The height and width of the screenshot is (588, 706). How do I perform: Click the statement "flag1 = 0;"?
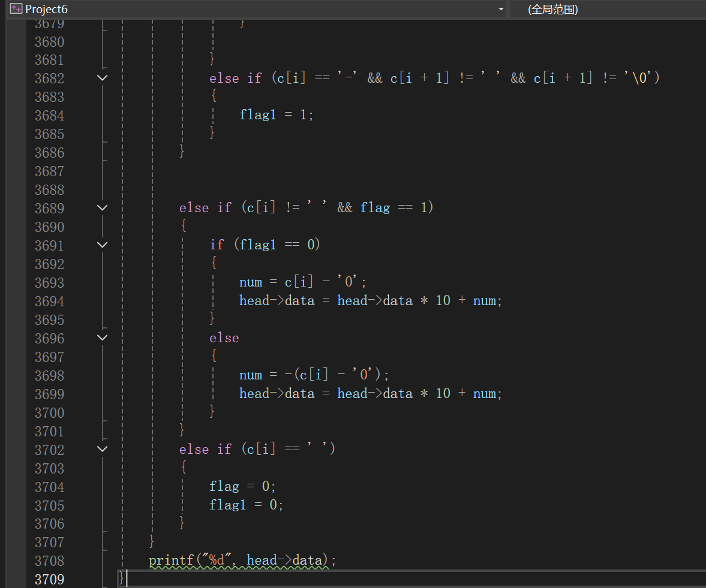(x=246, y=505)
